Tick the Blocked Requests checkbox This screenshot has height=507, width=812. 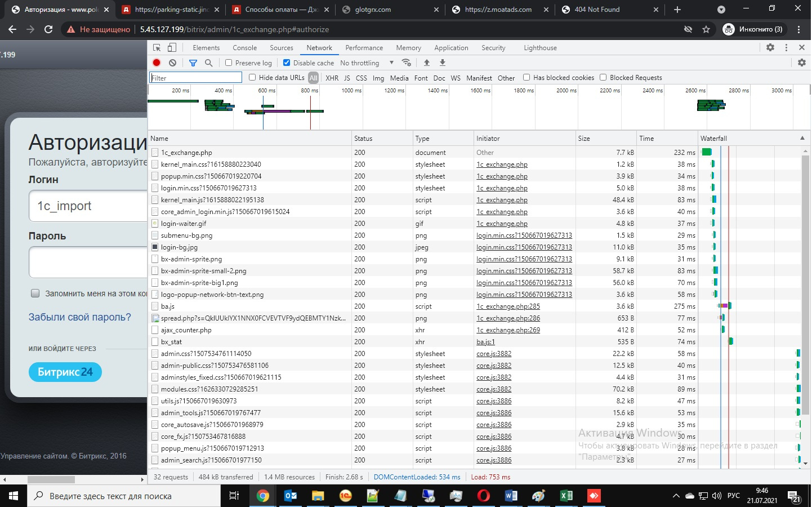[603, 77]
